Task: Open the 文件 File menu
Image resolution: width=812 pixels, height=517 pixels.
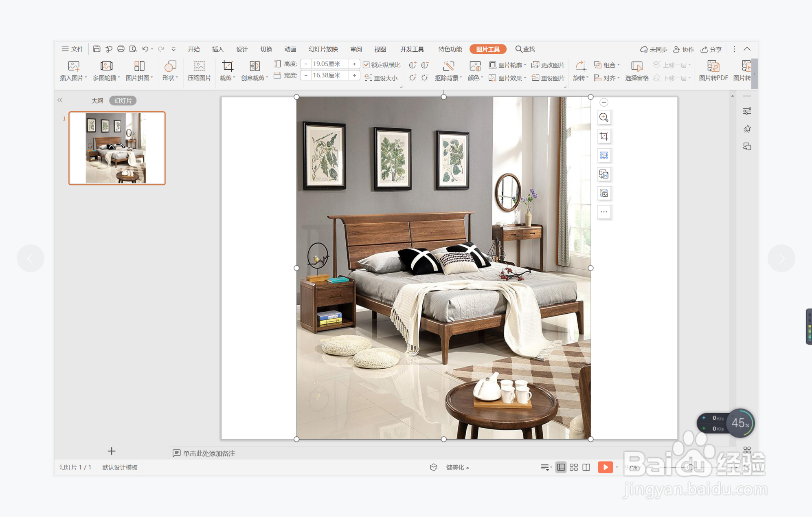Action: click(x=72, y=49)
